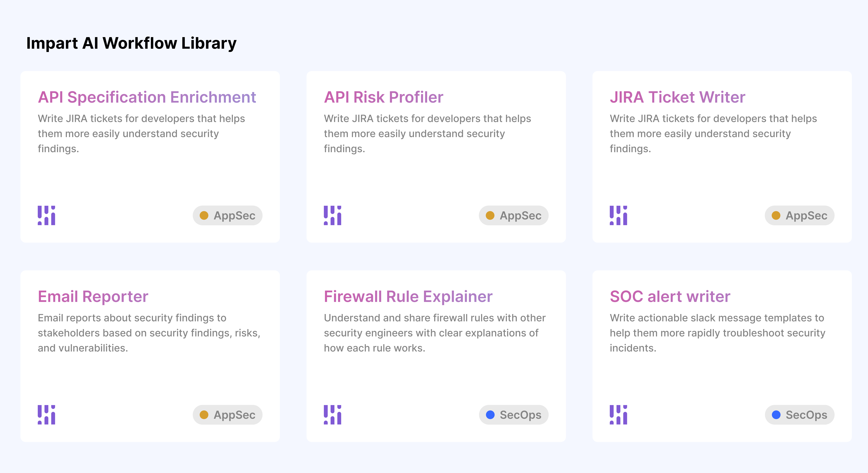Click the AppSec badge on JIRA Ticket Writer

[x=800, y=215]
